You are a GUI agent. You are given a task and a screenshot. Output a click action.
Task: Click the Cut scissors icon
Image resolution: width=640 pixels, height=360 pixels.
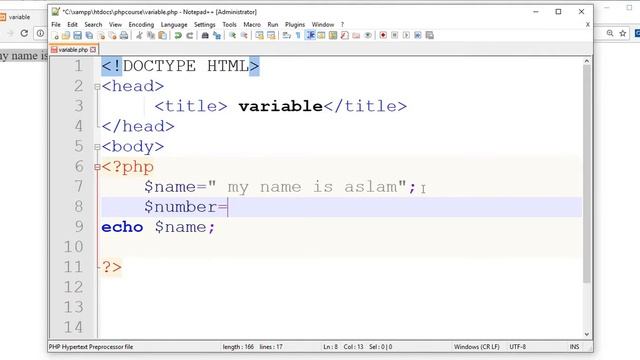click(139, 36)
